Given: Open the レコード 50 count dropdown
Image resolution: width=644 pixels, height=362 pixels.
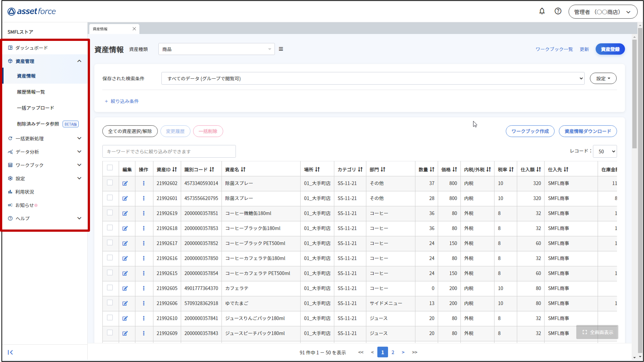Looking at the screenshot, I should 605,151.
